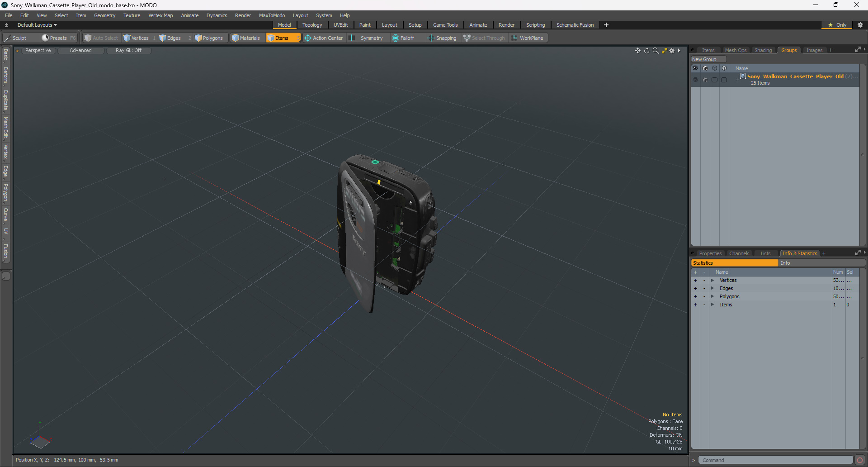Viewport: 868px width, 467px height.
Task: Click the Num column header in Statistics
Action: pyautogui.click(x=838, y=272)
